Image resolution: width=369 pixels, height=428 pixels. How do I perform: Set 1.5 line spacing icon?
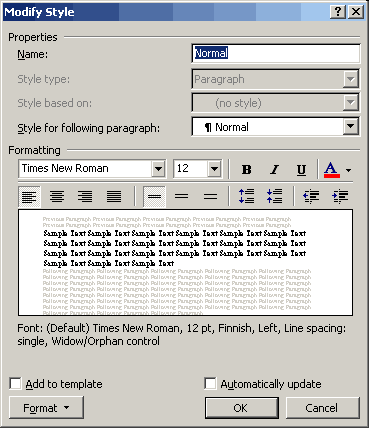(x=182, y=196)
